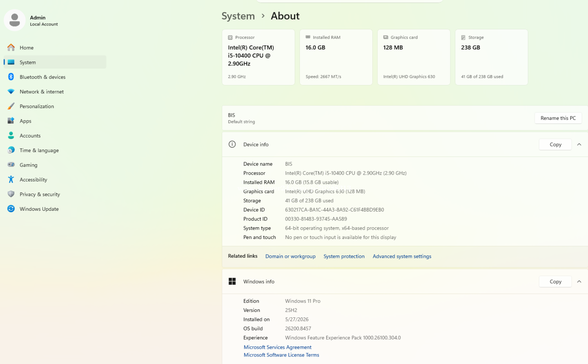Open Microsoft Services Agreement link

278,347
